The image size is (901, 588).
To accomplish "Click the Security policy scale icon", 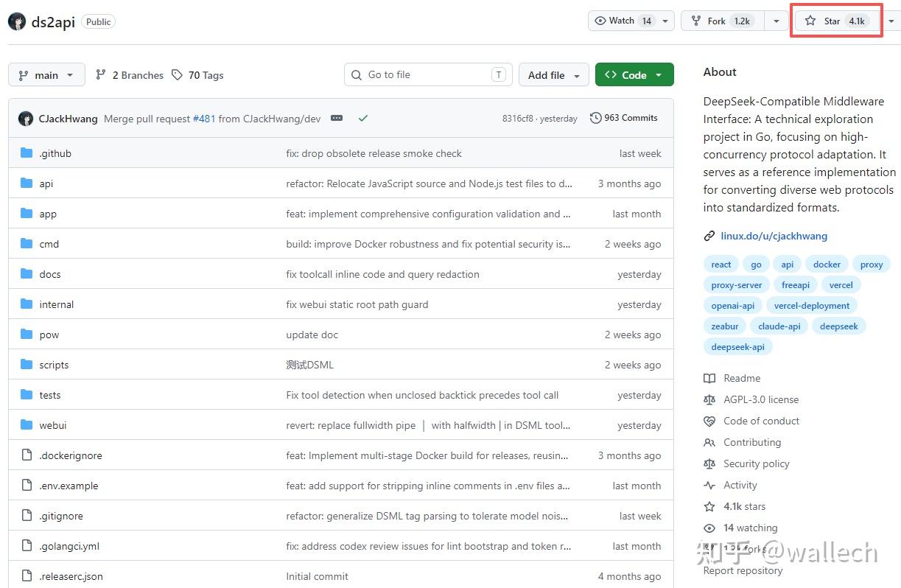I will pyautogui.click(x=709, y=463).
